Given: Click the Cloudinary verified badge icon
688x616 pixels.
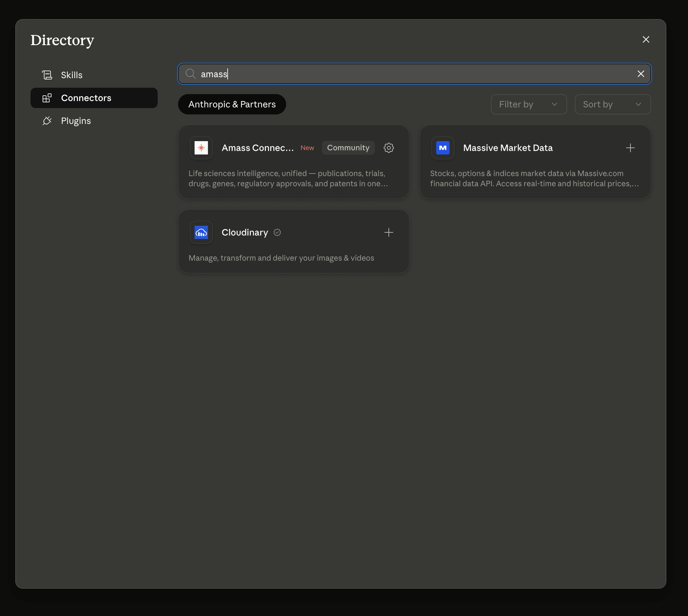Looking at the screenshot, I should (x=277, y=233).
